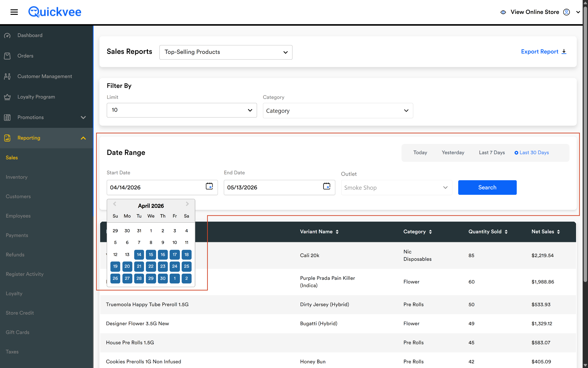Open Inventory reporting sub-item

(16, 177)
